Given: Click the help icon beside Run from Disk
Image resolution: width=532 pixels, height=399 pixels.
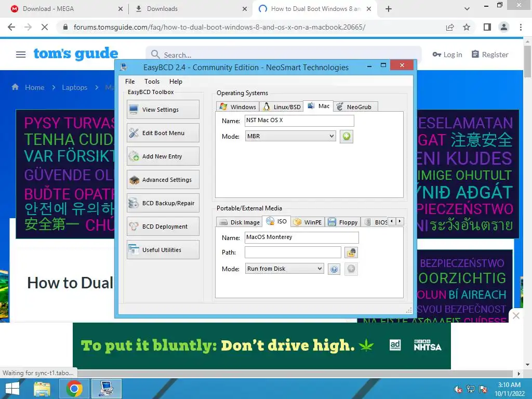Looking at the screenshot, I should coord(334,269).
